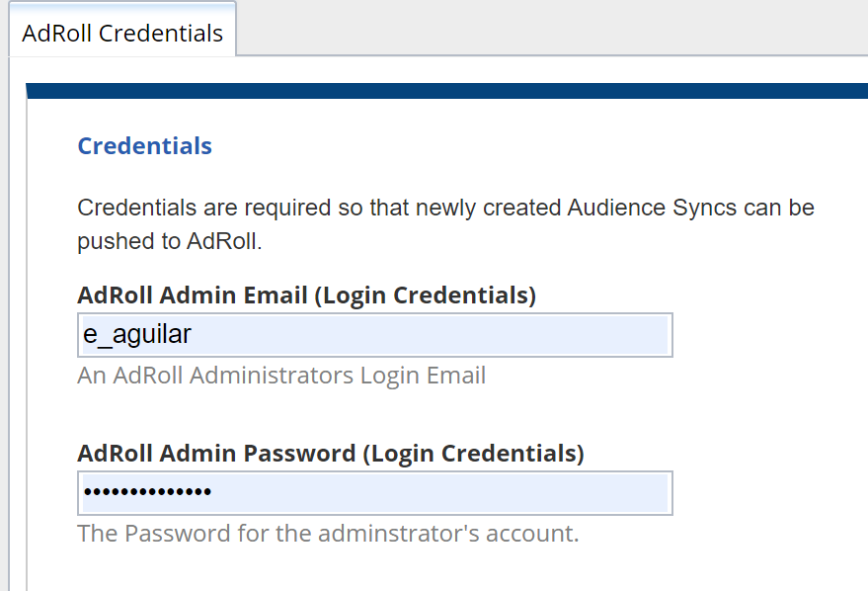The width and height of the screenshot is (868, 591).
Task: Click the empty right end of password field
Action: point(612,493)
